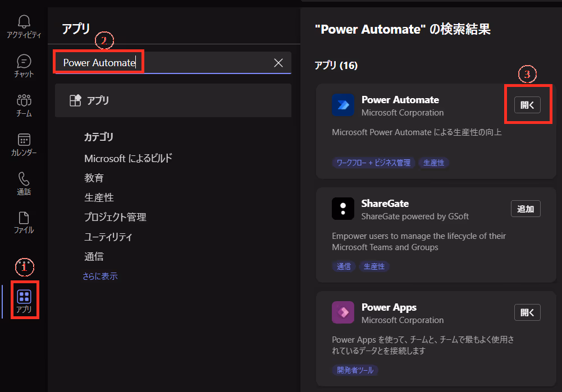
Task: Open the Files sidebar icon
Action: 24,222
